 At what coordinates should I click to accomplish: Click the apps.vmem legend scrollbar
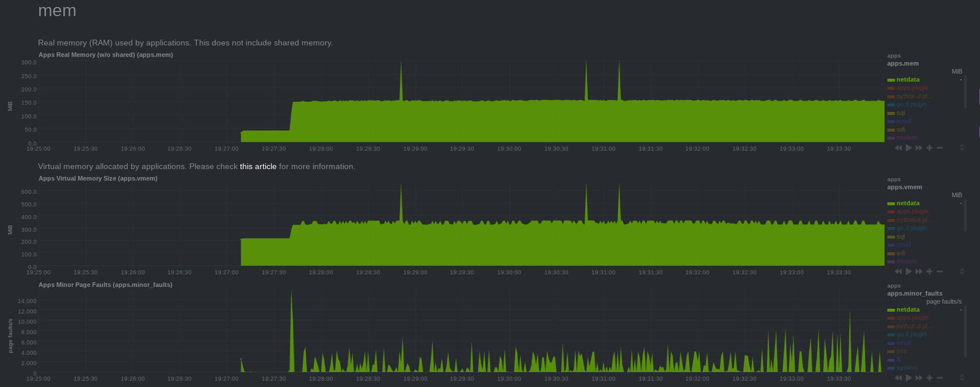[965, 216]
